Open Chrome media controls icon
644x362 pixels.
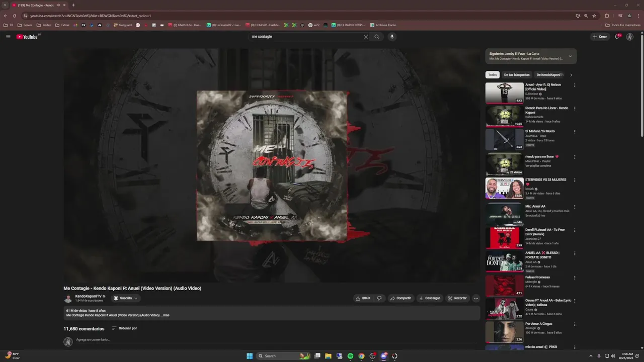coord(620,16)
